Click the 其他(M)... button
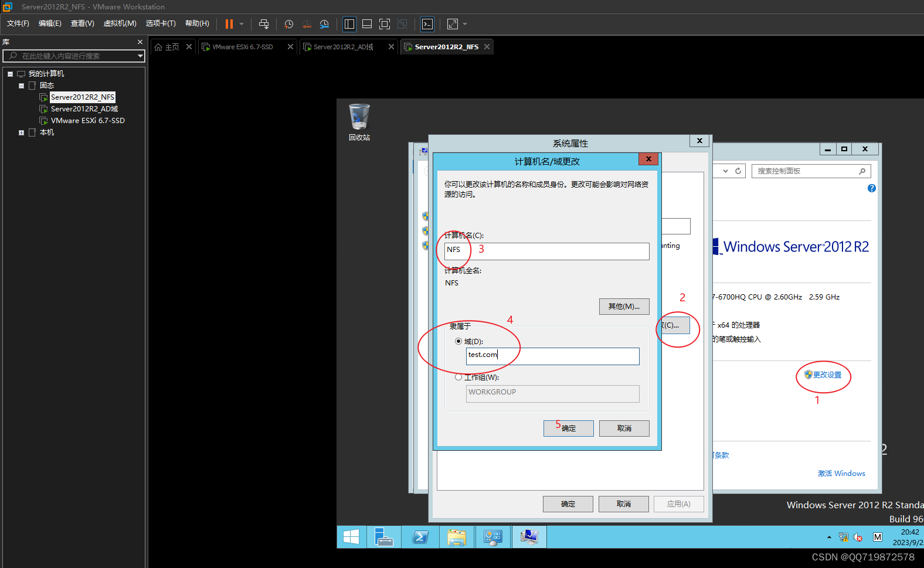Image resolution: width=924 pixels, height=568 pixels. click(624, 307)
